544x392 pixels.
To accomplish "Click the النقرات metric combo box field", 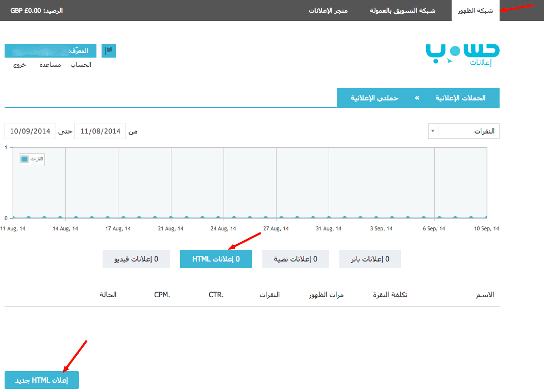I will (x=464, y=131).
